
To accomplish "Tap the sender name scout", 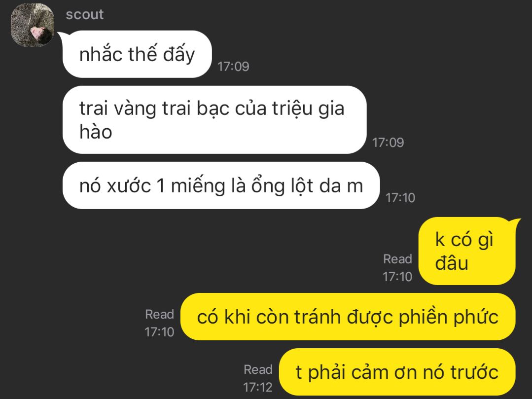I will 84,15.
